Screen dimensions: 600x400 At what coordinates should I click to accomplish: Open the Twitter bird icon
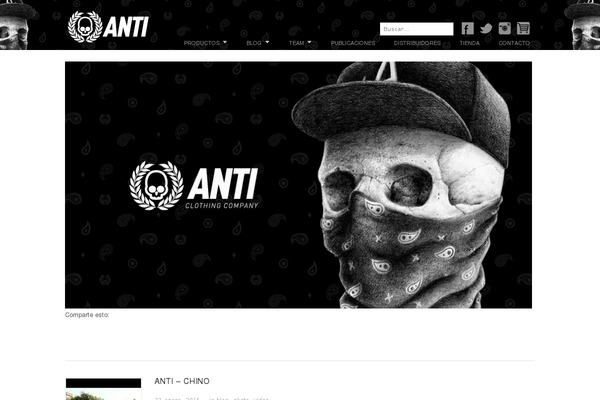(x=486, y=28)
